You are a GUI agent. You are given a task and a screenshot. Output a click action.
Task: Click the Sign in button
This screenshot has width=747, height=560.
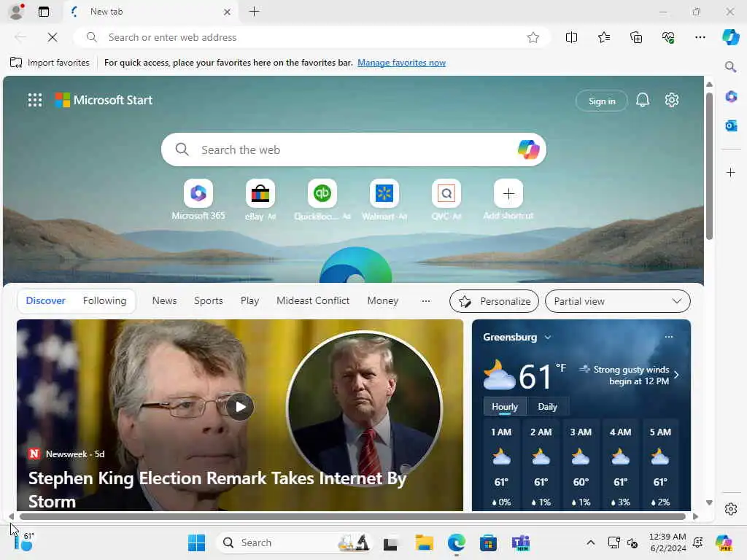tap(602, 101)
